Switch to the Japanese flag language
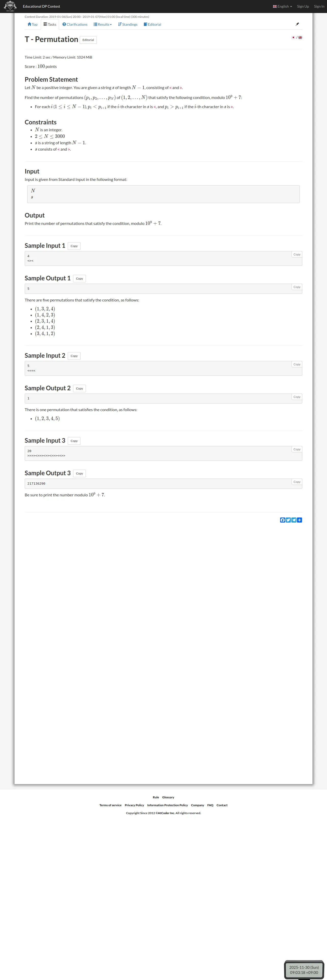This screenshot has width=327, height=980. (x=293, y=38)
